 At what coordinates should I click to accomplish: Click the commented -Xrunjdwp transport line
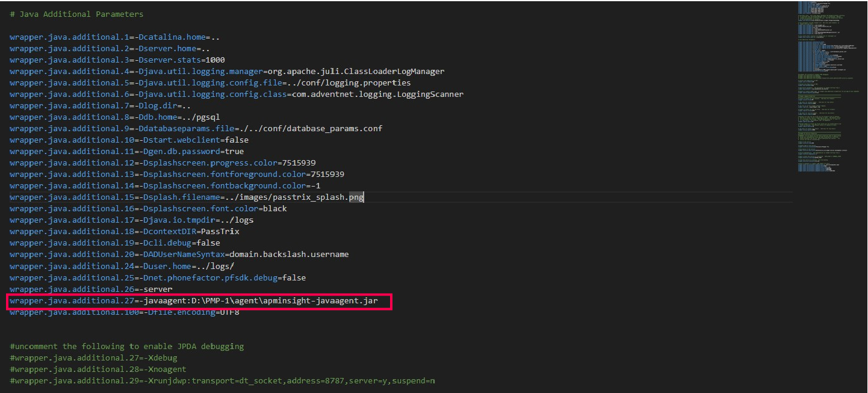tap(222, 381)
